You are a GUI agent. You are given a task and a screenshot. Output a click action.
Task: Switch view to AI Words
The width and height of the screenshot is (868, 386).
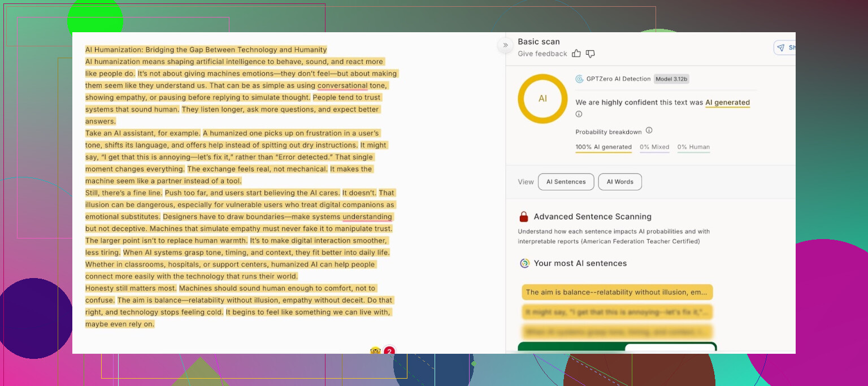620,182
